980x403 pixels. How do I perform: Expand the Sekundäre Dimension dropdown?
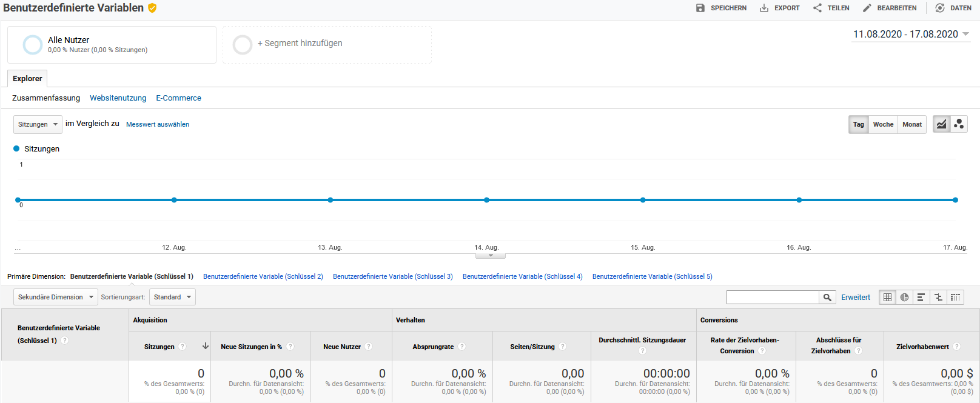(x=55, y=297)
